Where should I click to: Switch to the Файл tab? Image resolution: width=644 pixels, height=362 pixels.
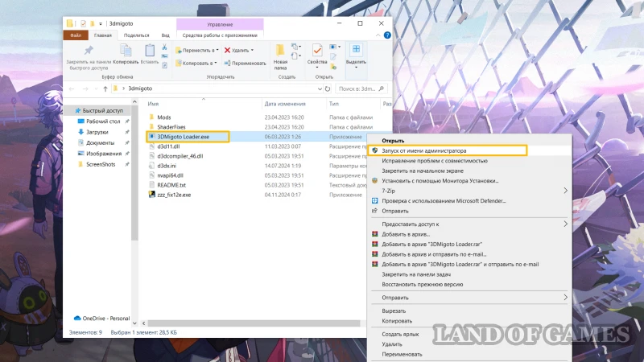click(x=76, y=35)
